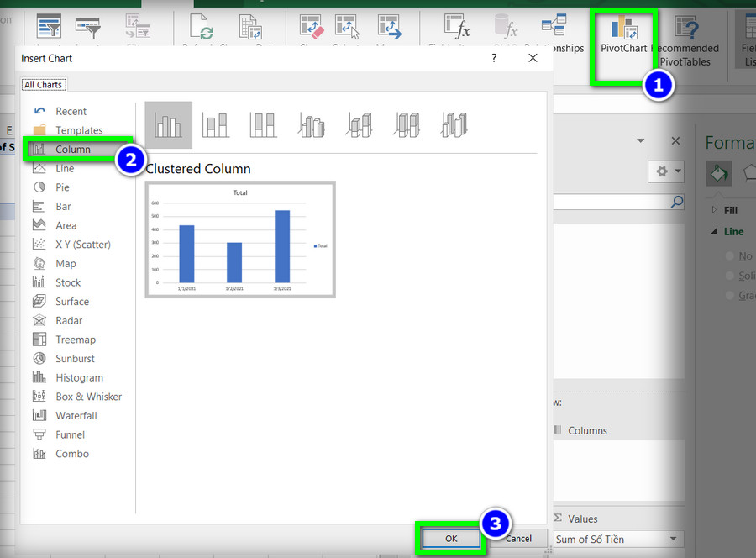The image size is (756, 558).
Task: Pick the 3-D 100% Stacked Column subtype icon
Action: 407,125
